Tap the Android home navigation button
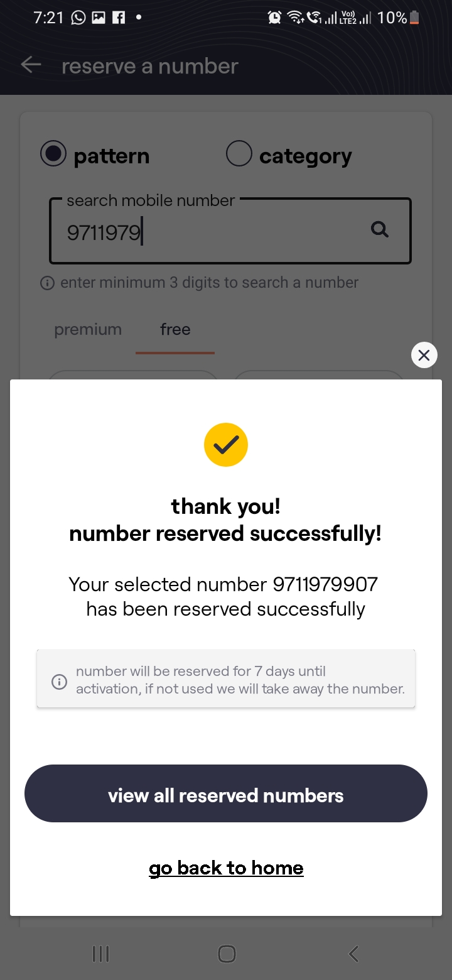 (226, 953)
